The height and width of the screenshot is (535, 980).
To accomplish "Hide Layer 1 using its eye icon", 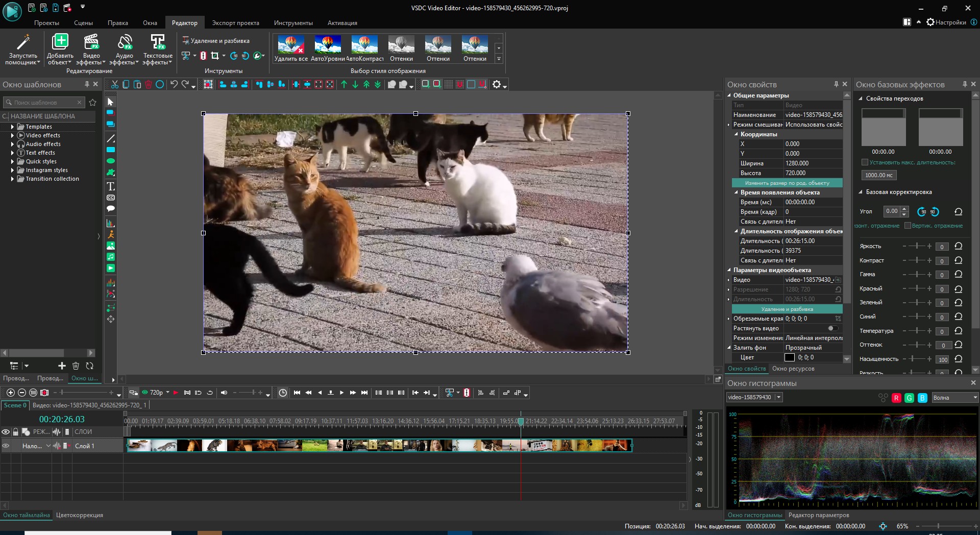I will (6, 446).
